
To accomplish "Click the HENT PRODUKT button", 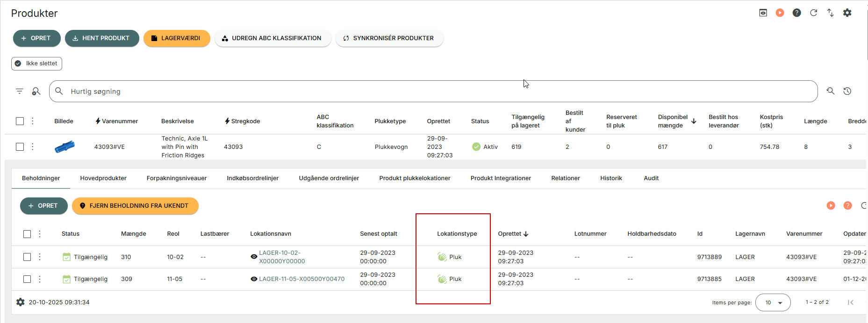I will click(x=102, y=38).
